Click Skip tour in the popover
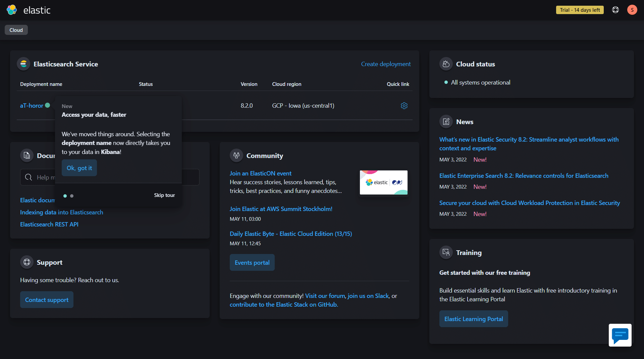This screenshot has height=359, width=644. pos(164,195)
